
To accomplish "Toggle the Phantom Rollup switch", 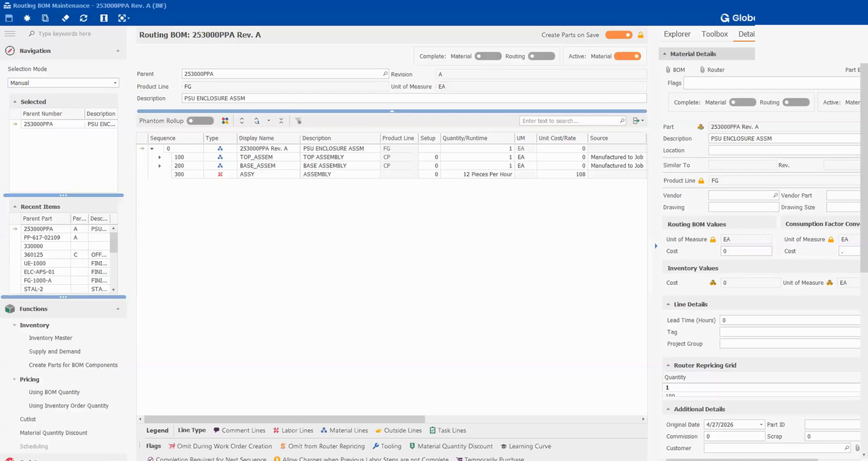I will 200,121.
